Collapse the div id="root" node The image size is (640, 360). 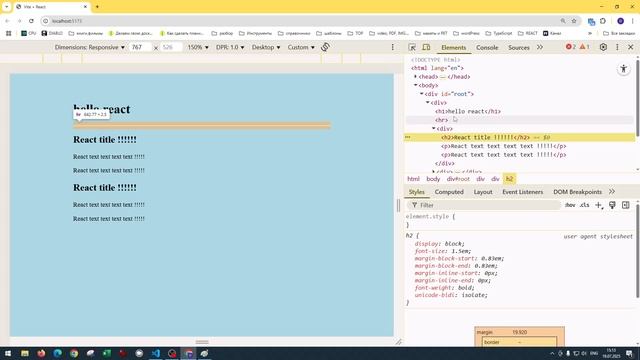(x=422, y=94)
